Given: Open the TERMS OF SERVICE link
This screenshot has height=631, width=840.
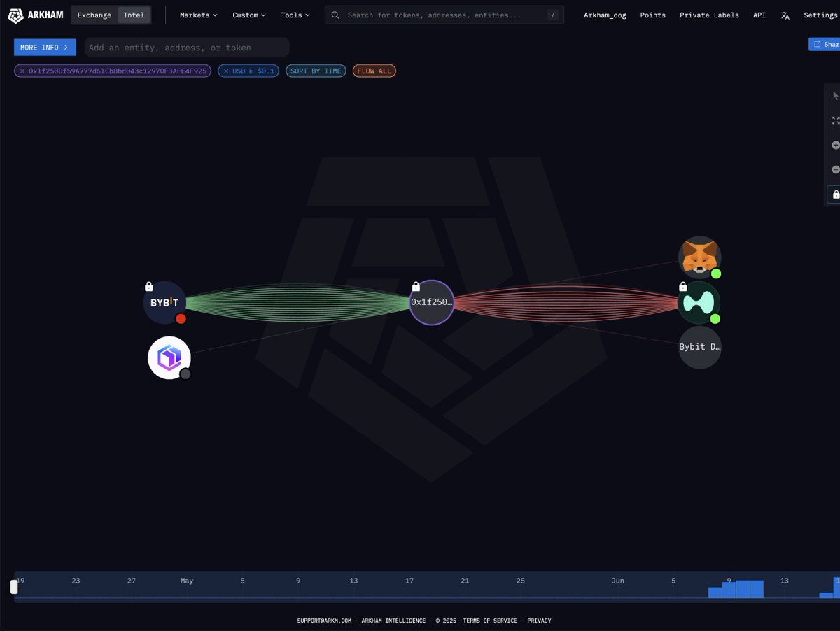Looking at the screenshot, I should coord(490,621).
